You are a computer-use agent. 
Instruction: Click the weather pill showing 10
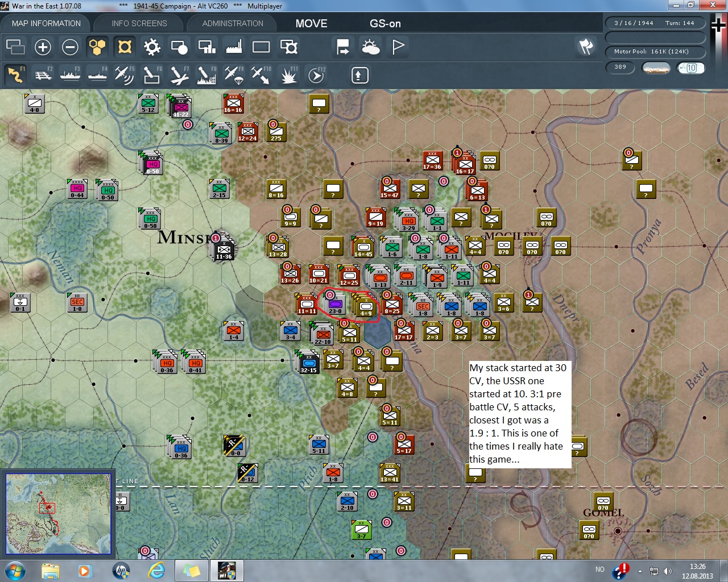click(691, 68)
